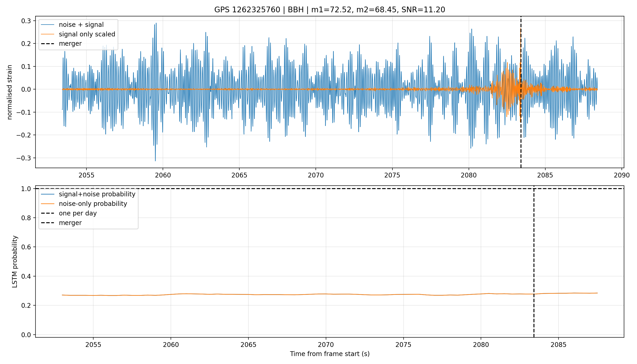Screen dimensions: 637x364
Task: Select 'noise + signal' legend entry
Action: 81,25
